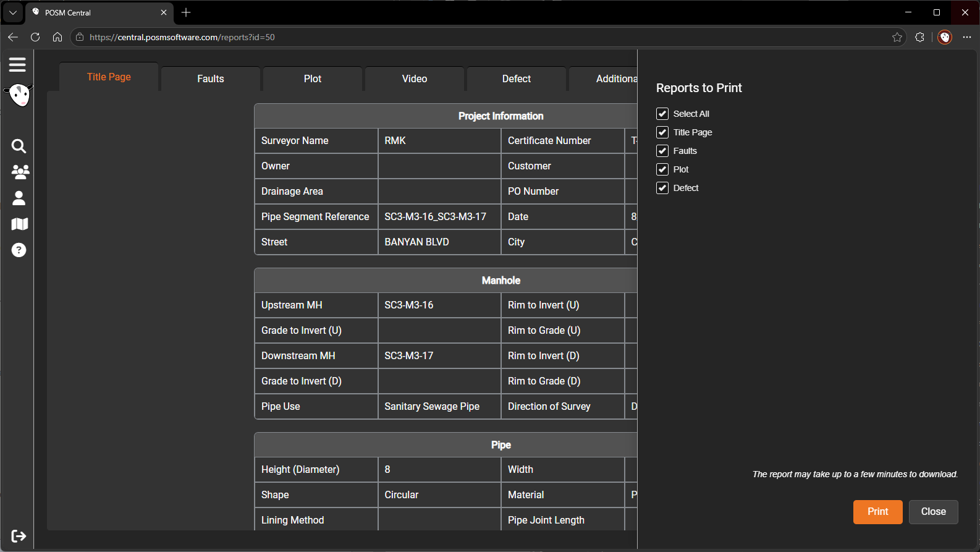
Task: Uncheck the Plot report checkbox
Action: click(662, 169)
